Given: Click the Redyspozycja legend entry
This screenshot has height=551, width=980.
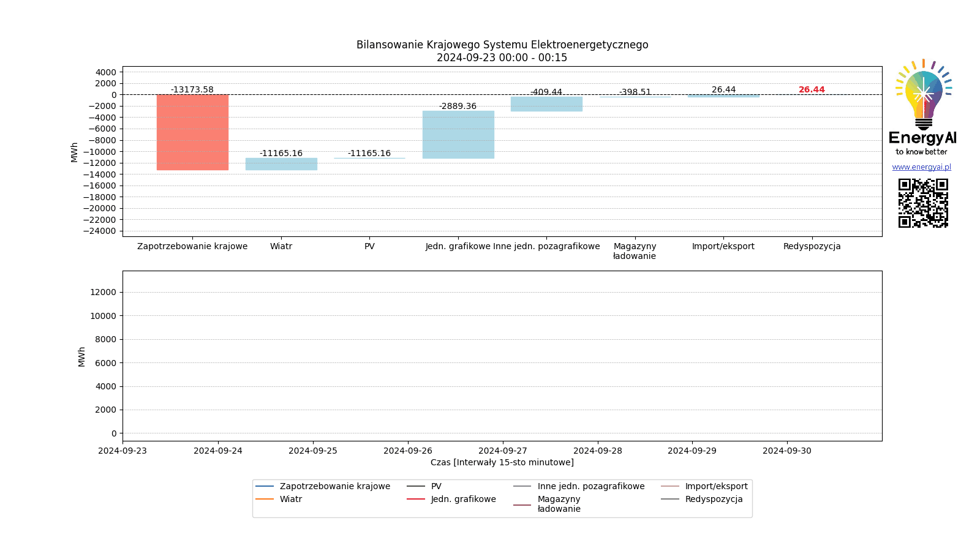Looking at the screenshot, I should click(714, 499).
